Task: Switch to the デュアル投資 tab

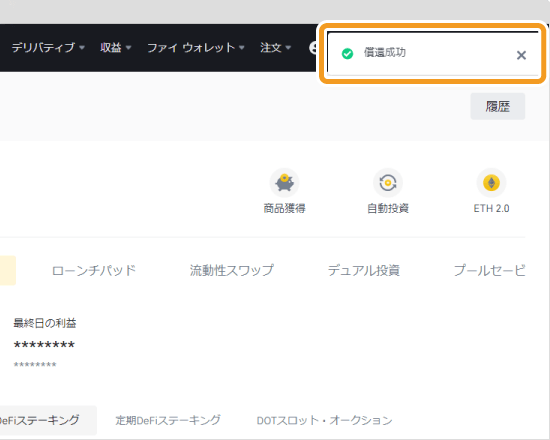Action: click(x=363, y=271)
